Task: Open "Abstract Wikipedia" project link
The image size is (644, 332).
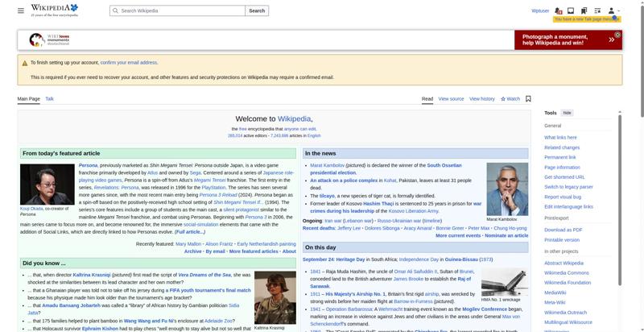Action: click(563, 263)
